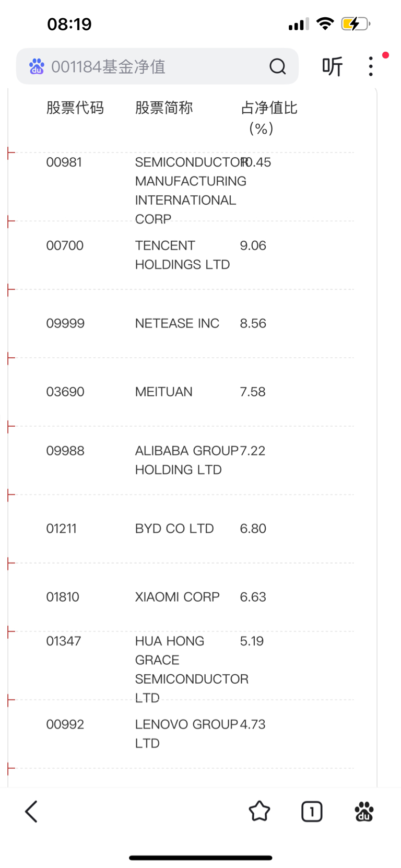Tap the NETEASE INC stock name
401x868 pixels.
pos(177,323)
